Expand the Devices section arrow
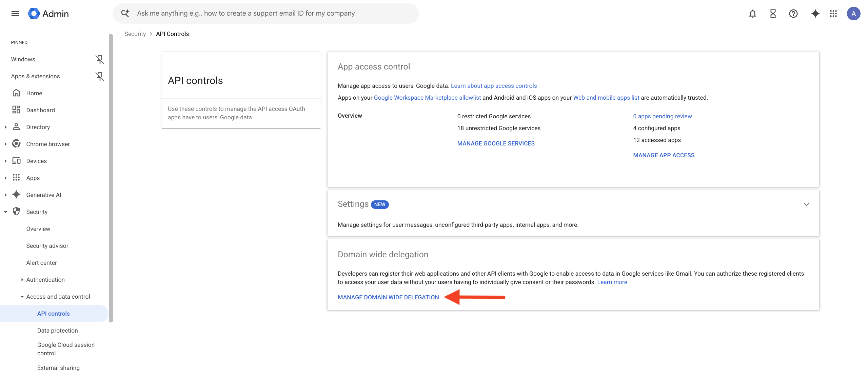 pyautogui.click(x=5, y=161)
